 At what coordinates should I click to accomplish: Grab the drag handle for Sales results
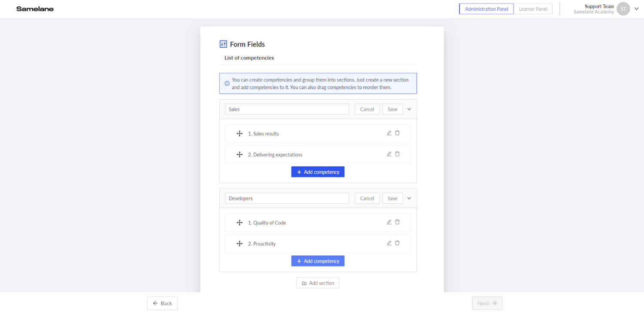[x=240, y=134]
